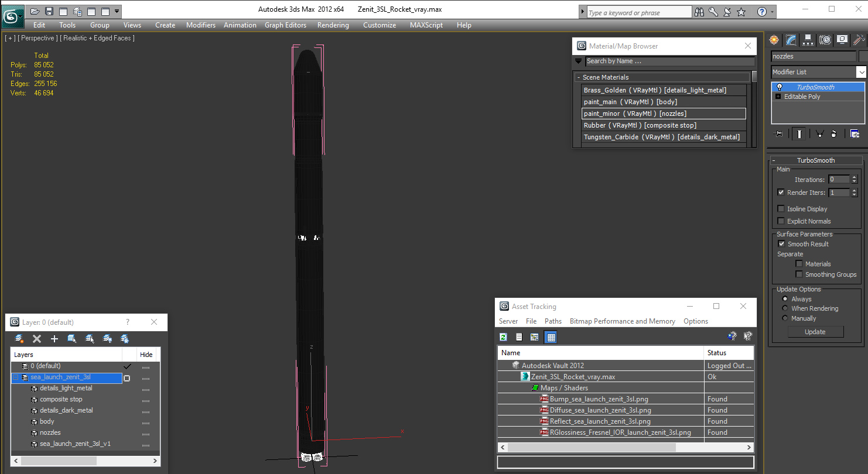868x474 pixels.
Task: Click the binoculars search icon
Action: [699, 12]
